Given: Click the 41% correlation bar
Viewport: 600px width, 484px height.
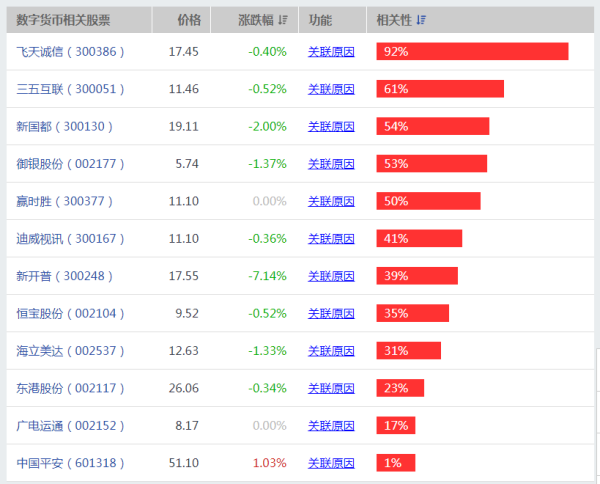Looking at the screenshot, I should point(419,238).
